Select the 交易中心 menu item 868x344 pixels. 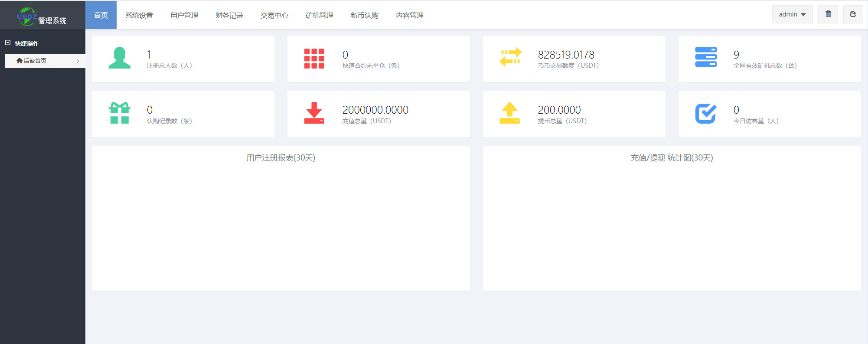coord(274,15)
